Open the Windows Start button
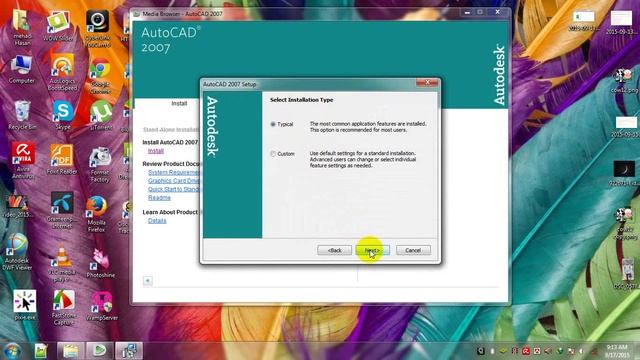This screenshot has width=640, height=360. [11, 351]
